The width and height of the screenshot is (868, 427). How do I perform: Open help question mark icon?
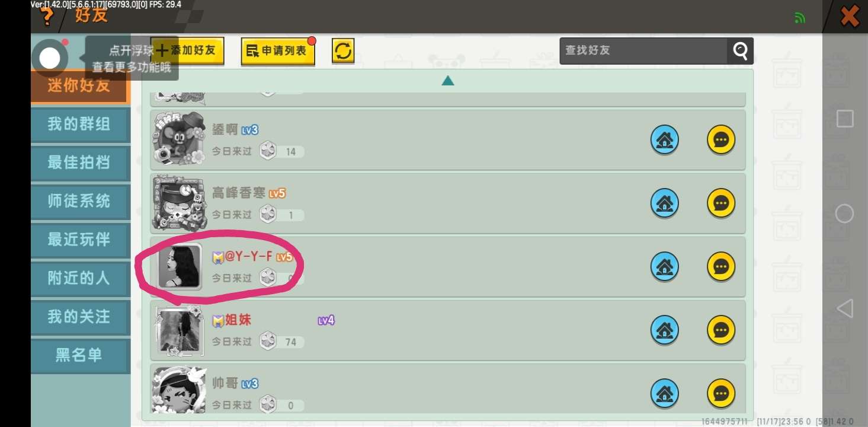(x=47, y=17)
